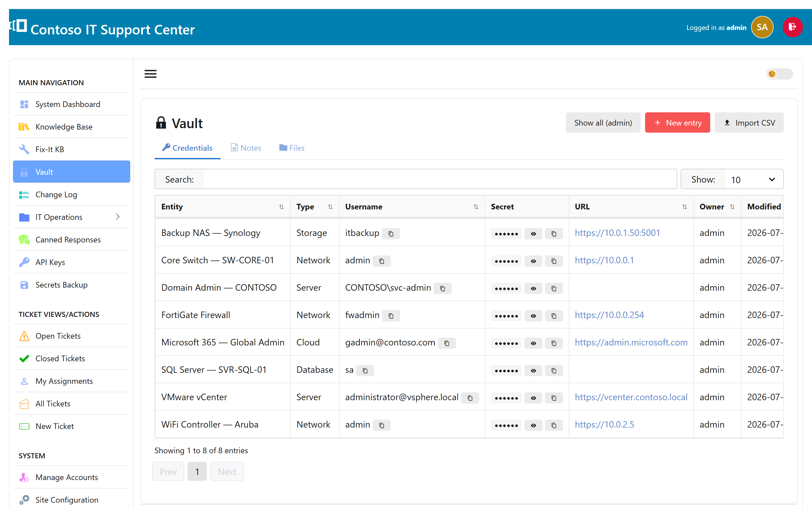Copy username for Core Switch row
The height and width of the screenshot is (508, 812).
click(x=381, y=261)
